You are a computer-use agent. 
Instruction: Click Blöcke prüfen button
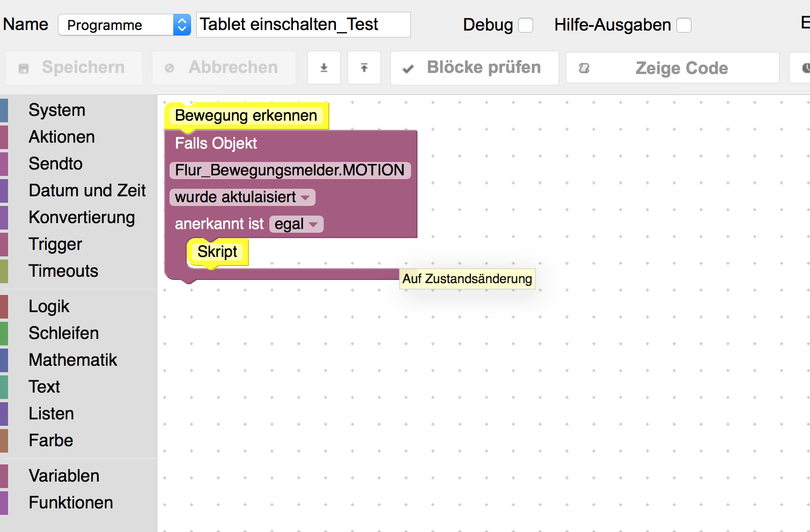point(475,68)
